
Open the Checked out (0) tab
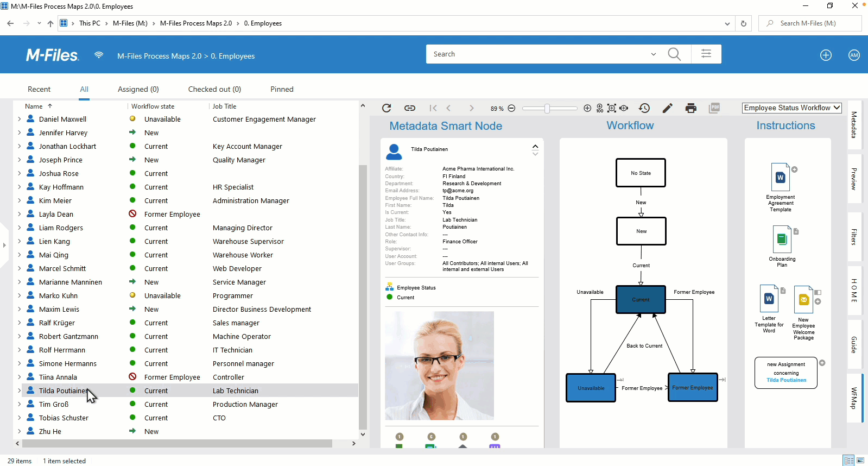tap(214, 89)
